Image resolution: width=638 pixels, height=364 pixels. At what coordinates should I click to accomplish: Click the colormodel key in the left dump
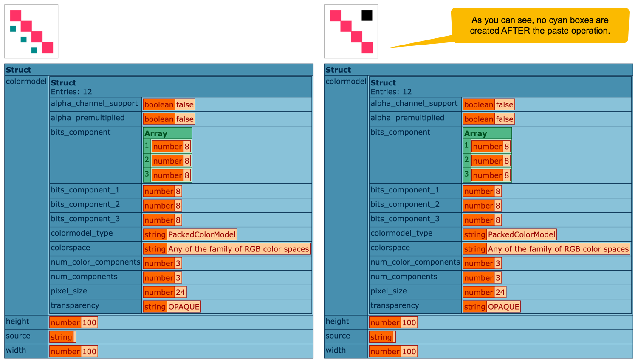[x=26, y=81]
